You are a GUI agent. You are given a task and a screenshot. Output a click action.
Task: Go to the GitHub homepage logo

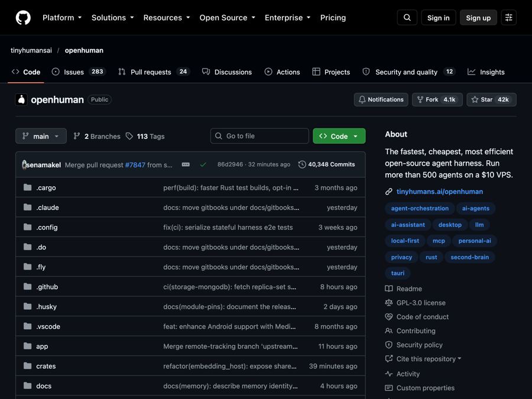click(x=23, y=18)
